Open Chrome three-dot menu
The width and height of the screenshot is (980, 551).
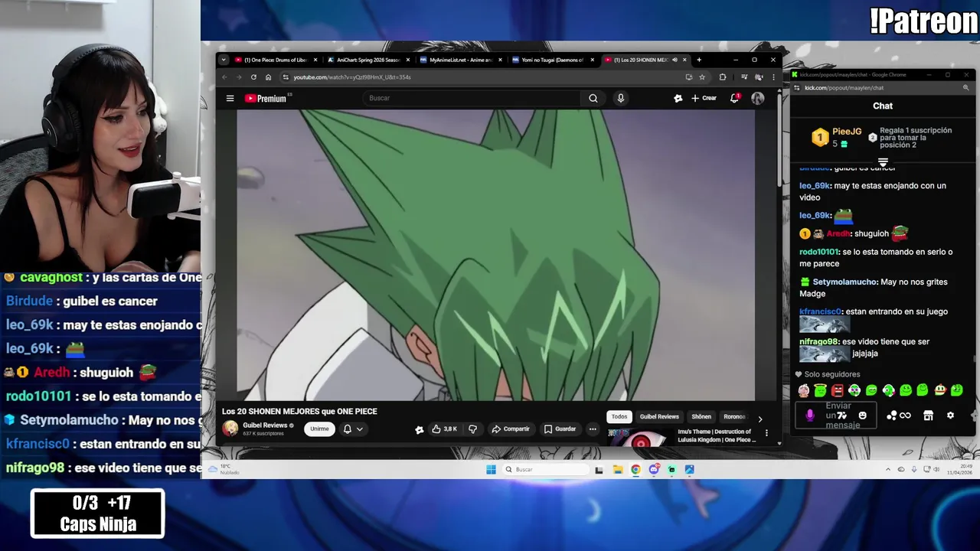click(773, 77)
